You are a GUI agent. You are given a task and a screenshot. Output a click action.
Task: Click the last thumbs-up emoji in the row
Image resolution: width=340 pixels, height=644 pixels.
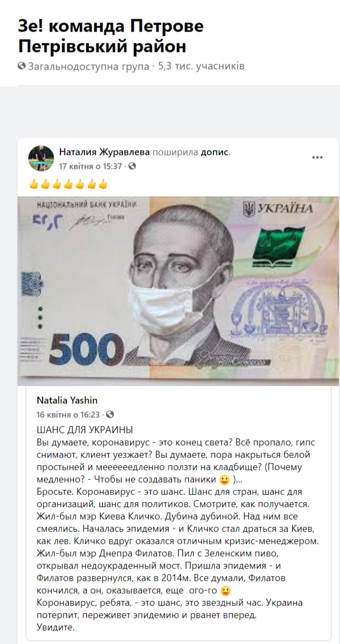tap(103, 184)
